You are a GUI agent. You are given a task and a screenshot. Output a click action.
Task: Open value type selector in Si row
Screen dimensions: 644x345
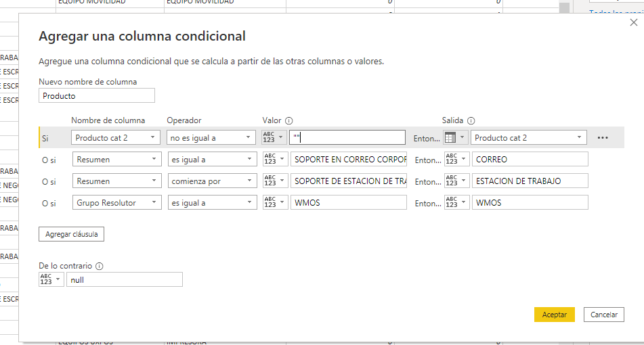(x=274, y=137)
